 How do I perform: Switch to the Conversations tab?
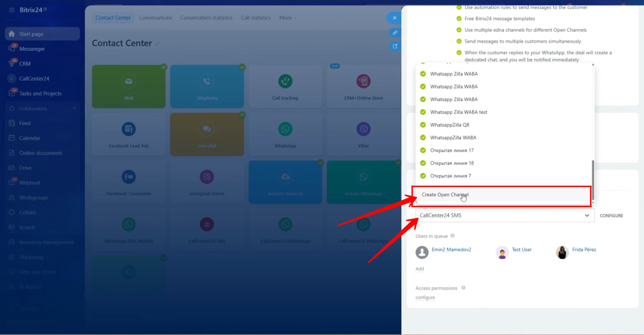(155, 18)
